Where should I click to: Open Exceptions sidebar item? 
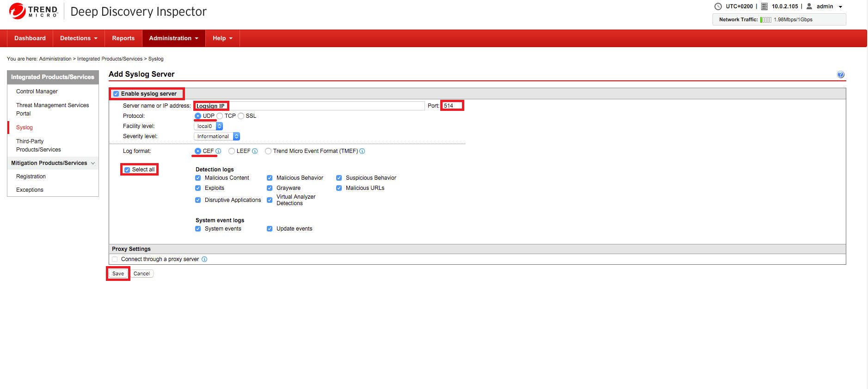click(x=30, y=190)
